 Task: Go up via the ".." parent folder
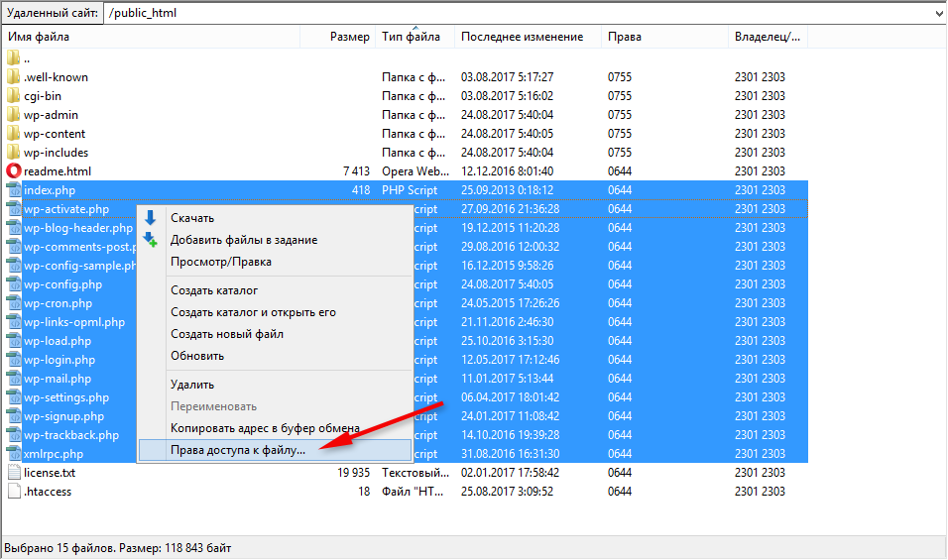pyautogui.click(x=27, y=58)
